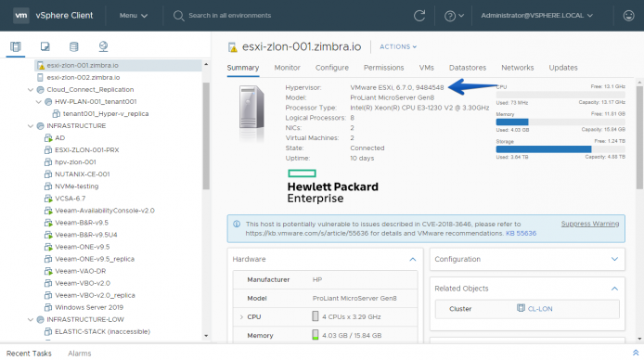
Task: Click the Memory usage bar
Action: (x=560, y=122)
